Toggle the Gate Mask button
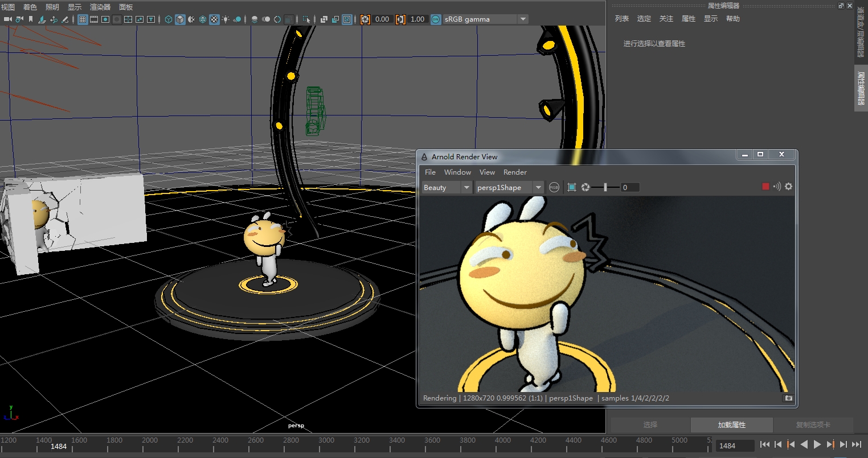 tap(117, 19)
